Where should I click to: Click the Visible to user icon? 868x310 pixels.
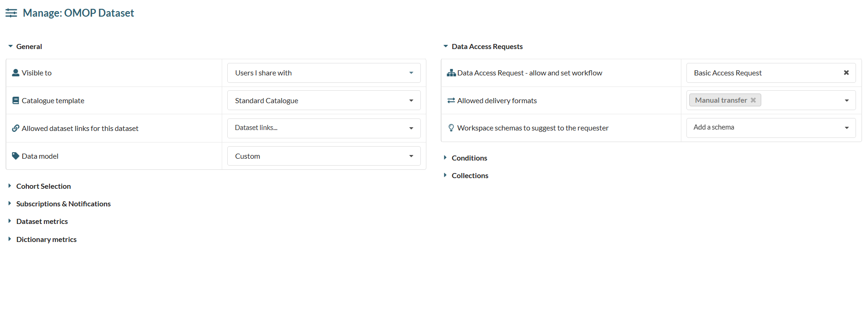(16, 73)
